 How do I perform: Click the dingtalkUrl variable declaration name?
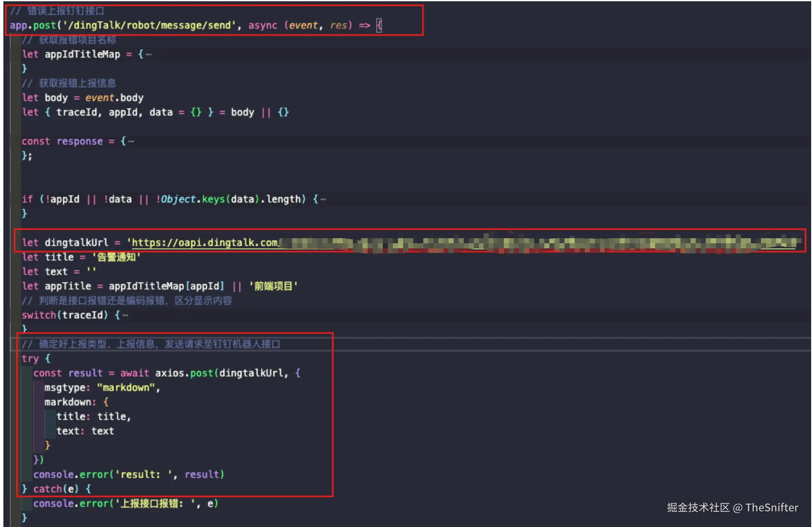click(76, 243)
